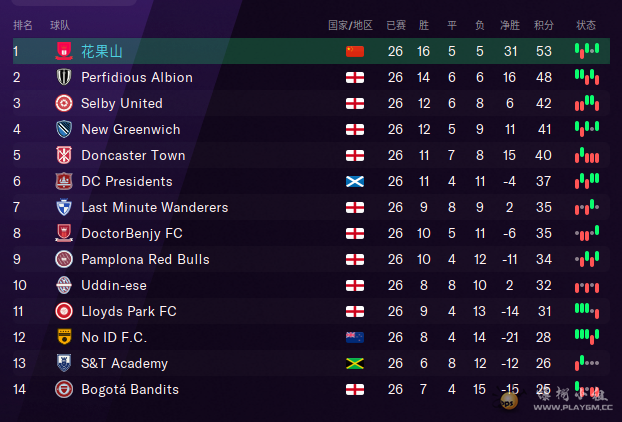Click Perfidious Albion club crest
Viewport: 622px width, 422px height.
(64, 77)
